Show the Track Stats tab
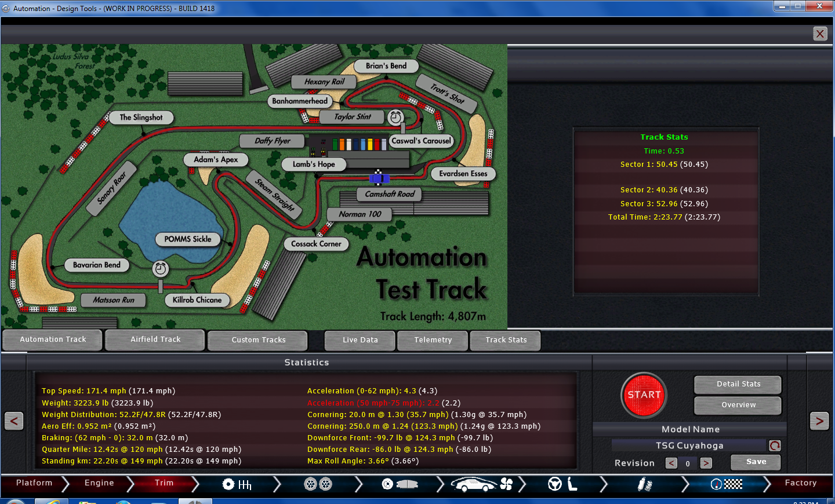This screenshot has width=835, height=504. [506, 340]
